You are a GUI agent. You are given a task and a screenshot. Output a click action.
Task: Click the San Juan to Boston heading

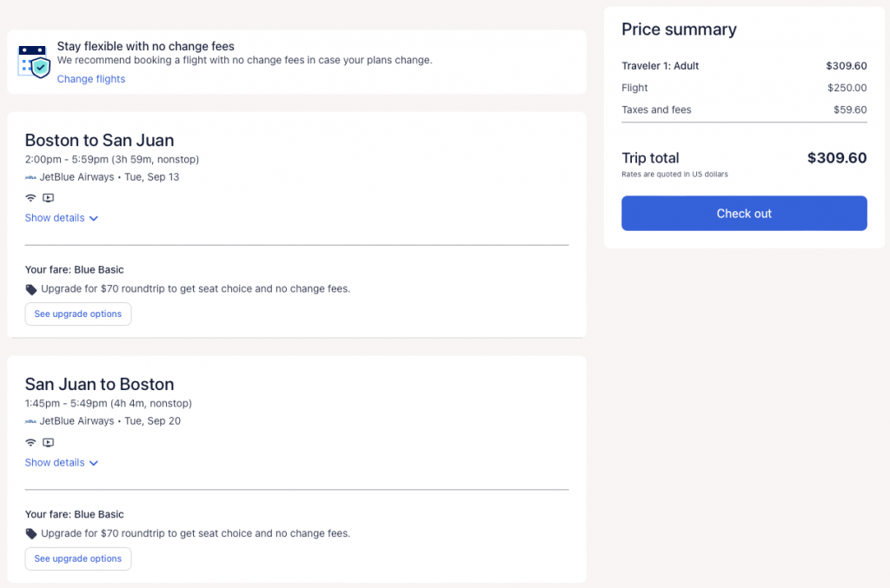tap(100, 385)
